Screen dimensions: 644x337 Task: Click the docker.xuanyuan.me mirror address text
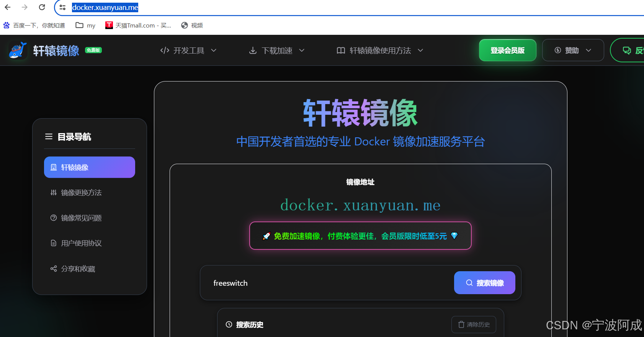[360, 205]
